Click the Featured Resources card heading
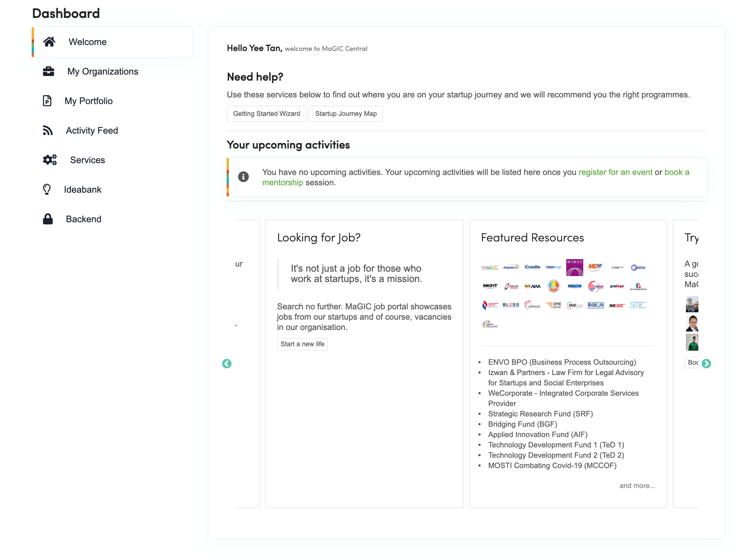This screenshot has height=560, width=756. tap(532, 238)
